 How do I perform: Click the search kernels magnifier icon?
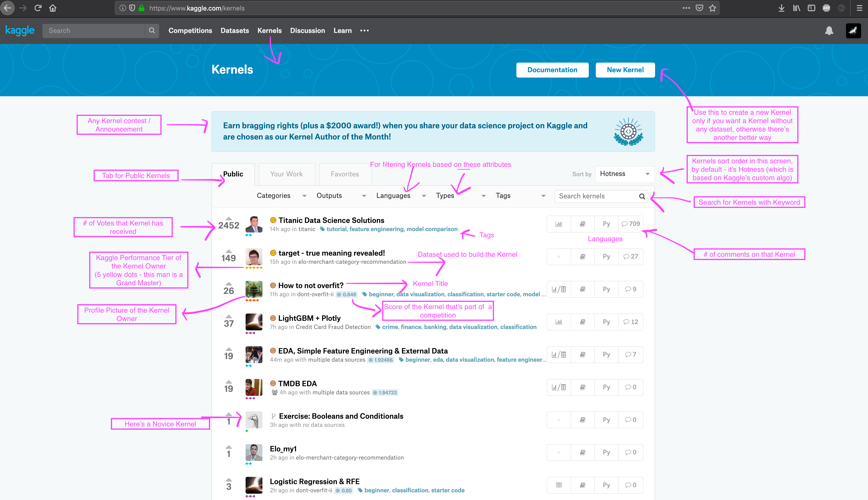pos(642,196)
